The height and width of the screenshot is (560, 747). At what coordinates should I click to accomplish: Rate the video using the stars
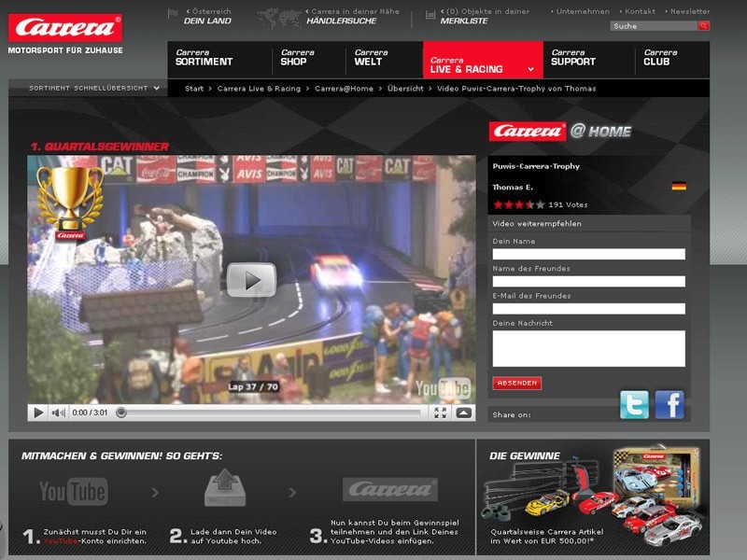click(519, 204)
